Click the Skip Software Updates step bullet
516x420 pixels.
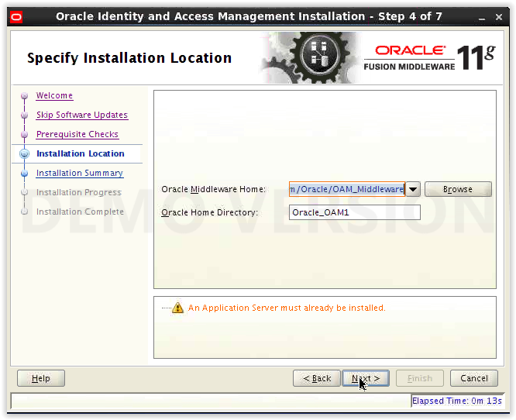[x=24, y=115]
